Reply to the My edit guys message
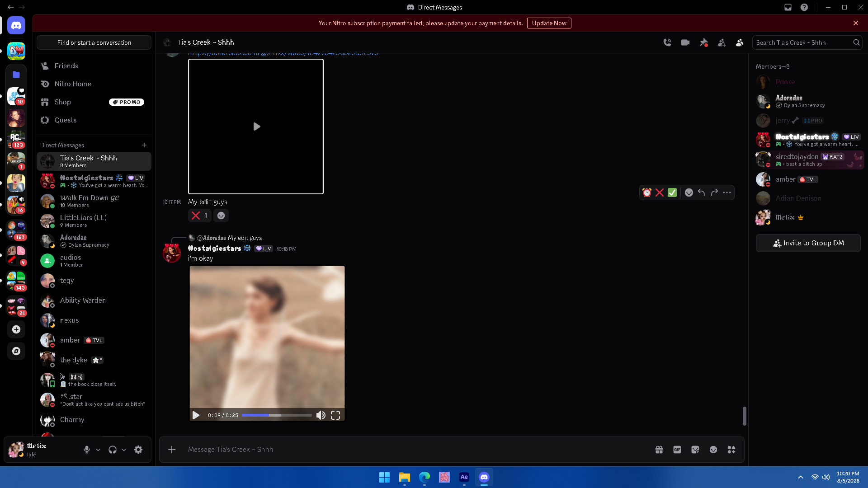Image resolution: width=868 pixels, height=488 pixels. [701, 192]
